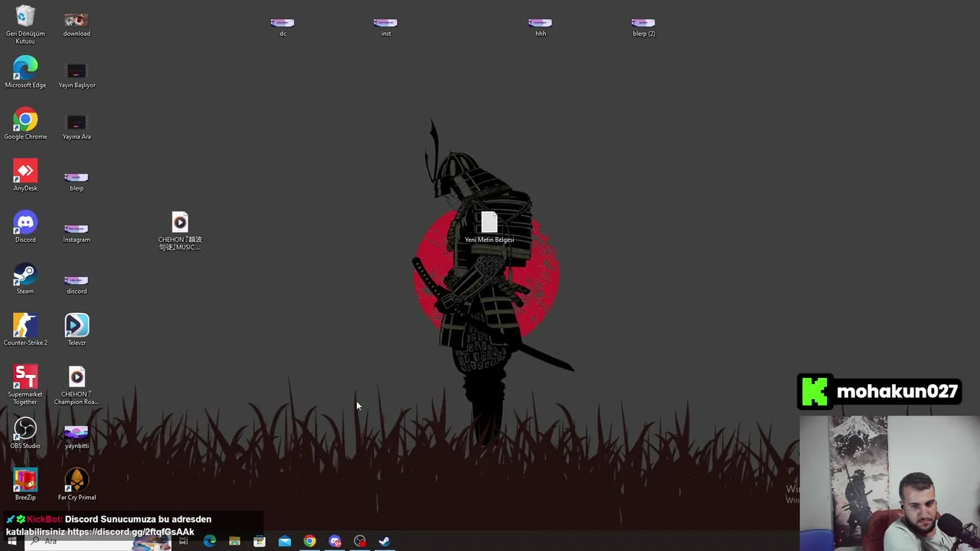Viewport: 980px width, 551px height.
Task: Open the download folder shortcut on desktop
Action: pos(77,24)
